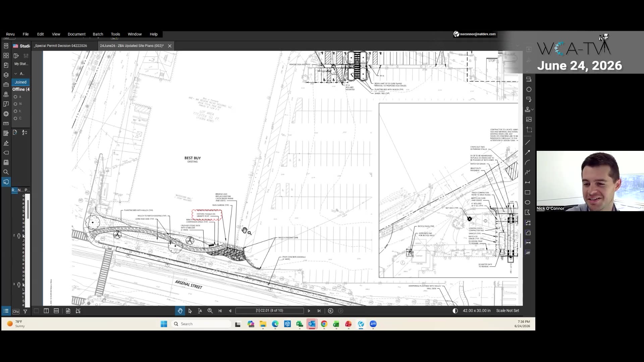Close the ZBA Updated Site Plans tab
The width and height of the screenshot is (644, 362).
click(170, 46)
